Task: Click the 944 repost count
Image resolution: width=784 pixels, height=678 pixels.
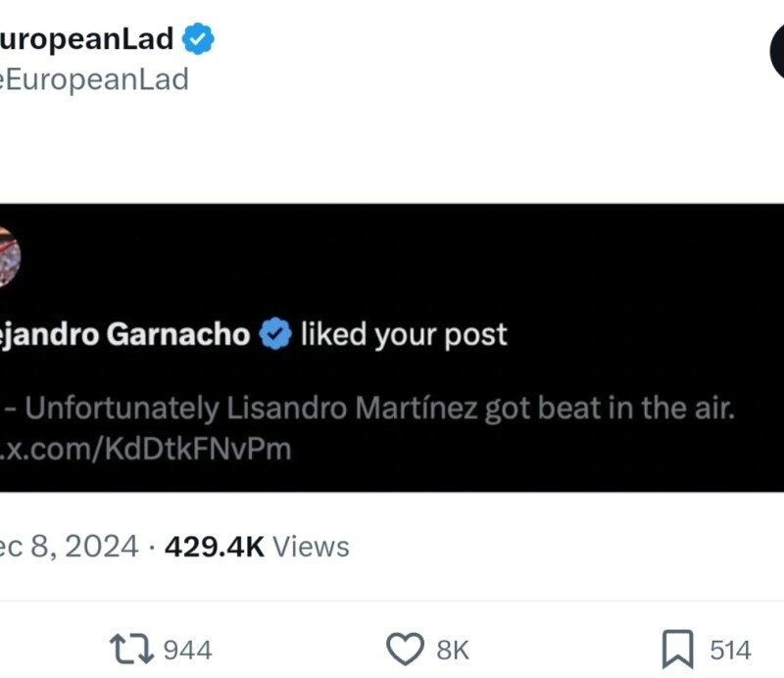Action: pos(186,650)
